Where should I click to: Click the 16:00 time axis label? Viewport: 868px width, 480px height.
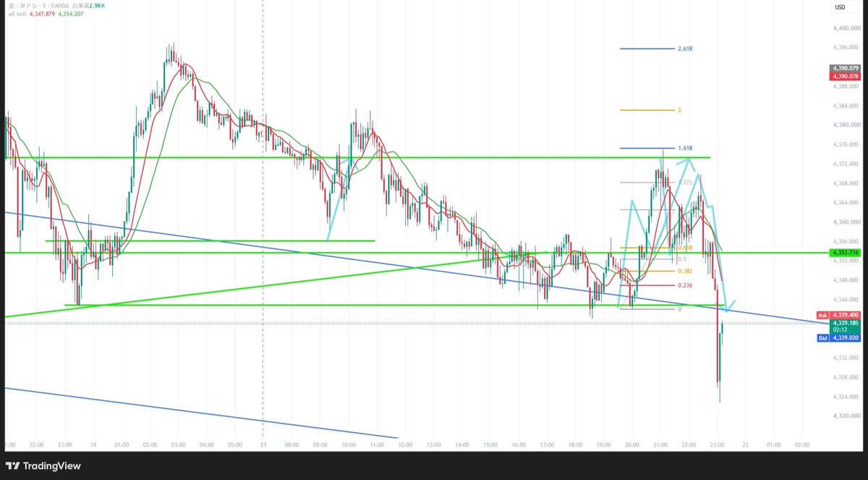pos(518,445)
